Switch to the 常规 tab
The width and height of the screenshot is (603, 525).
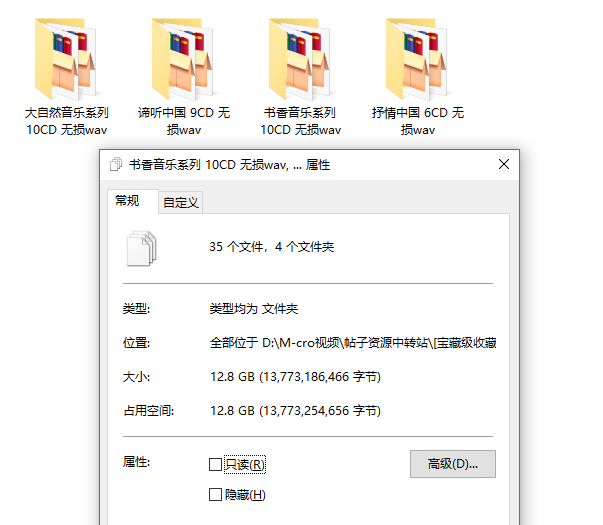[x=128, y=201]
